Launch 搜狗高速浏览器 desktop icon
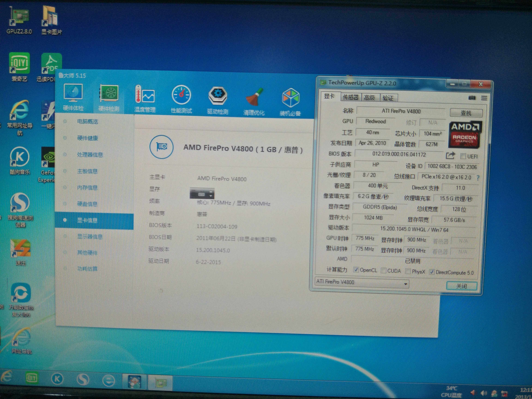532x399 pixels. tap(20, 210)
